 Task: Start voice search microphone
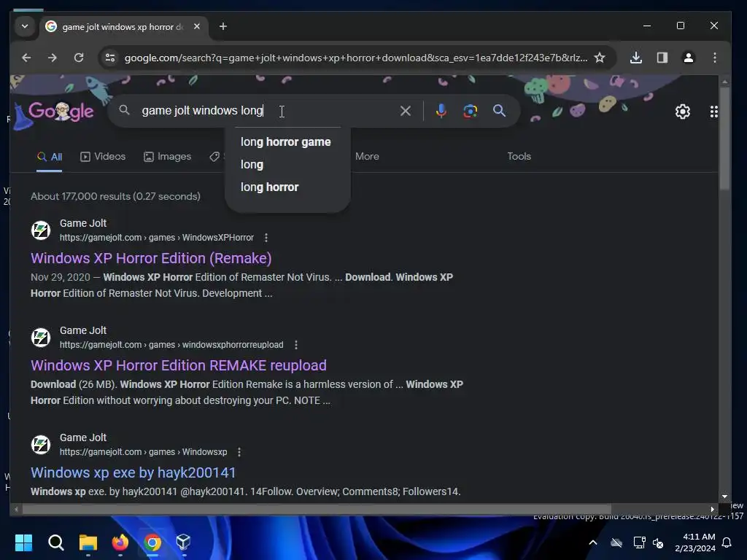441,111
